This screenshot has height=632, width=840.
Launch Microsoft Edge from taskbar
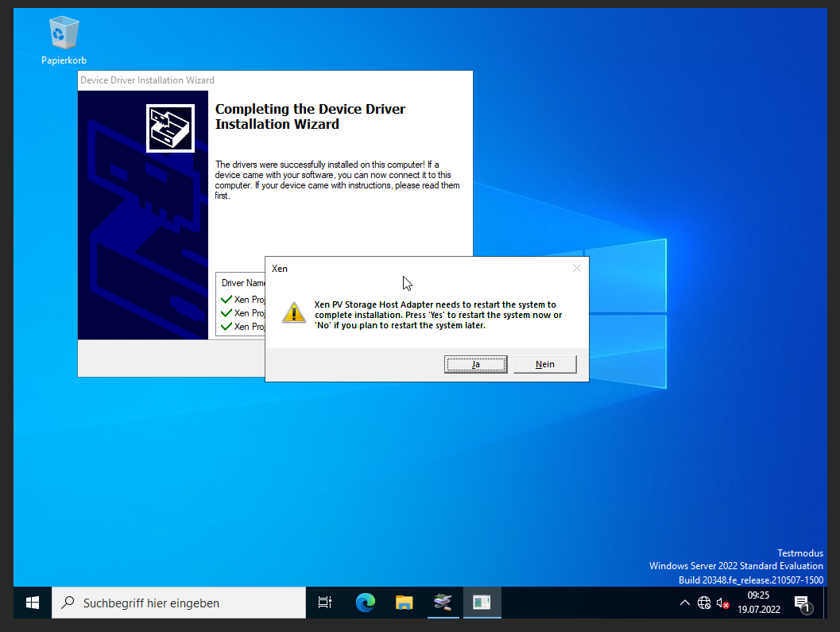pos(365,603)
